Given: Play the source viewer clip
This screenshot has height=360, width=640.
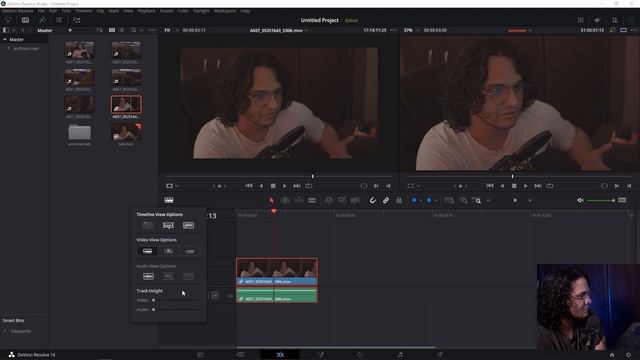Looking at the screenshot, I should (x=285, y=186).
